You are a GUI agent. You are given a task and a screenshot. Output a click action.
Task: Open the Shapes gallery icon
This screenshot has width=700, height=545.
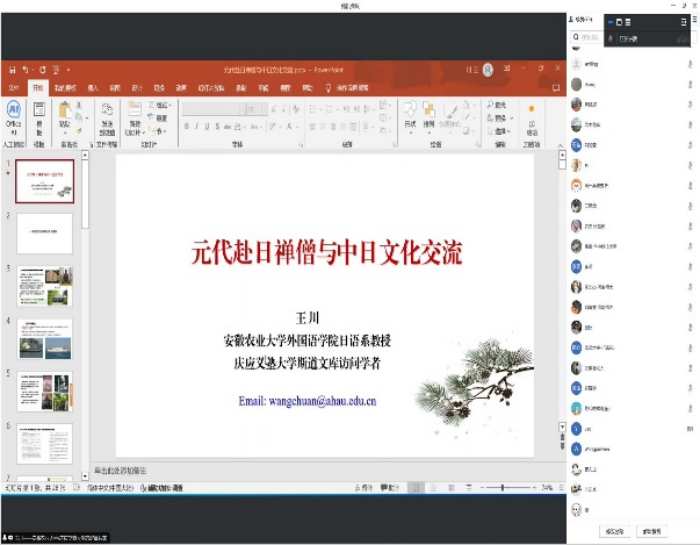tap(410, 109)
